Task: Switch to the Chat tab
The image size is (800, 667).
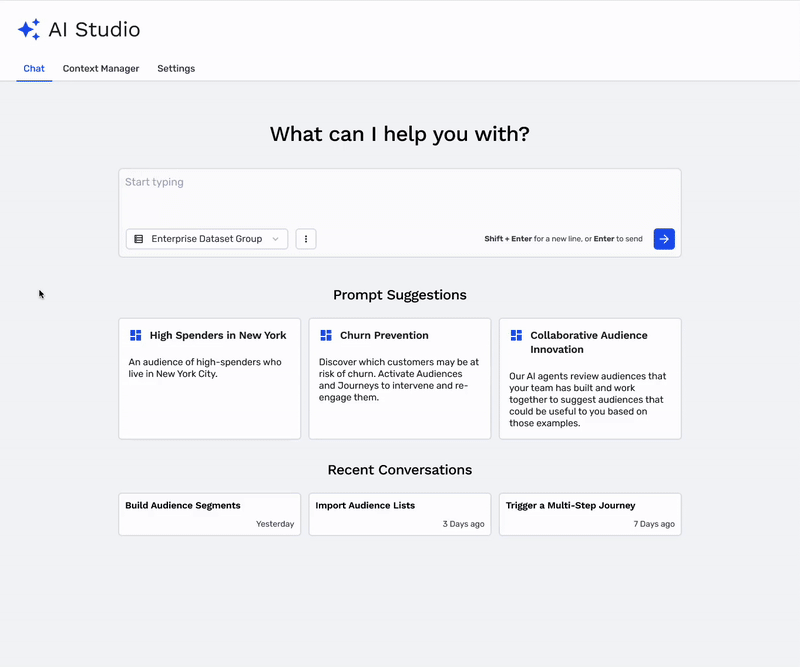Action: click(34, 69)
